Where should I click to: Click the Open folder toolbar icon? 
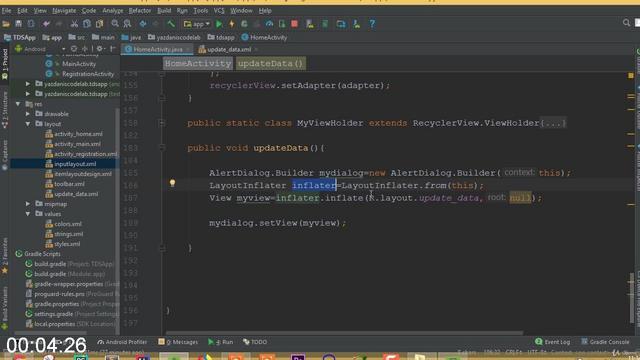6,24
